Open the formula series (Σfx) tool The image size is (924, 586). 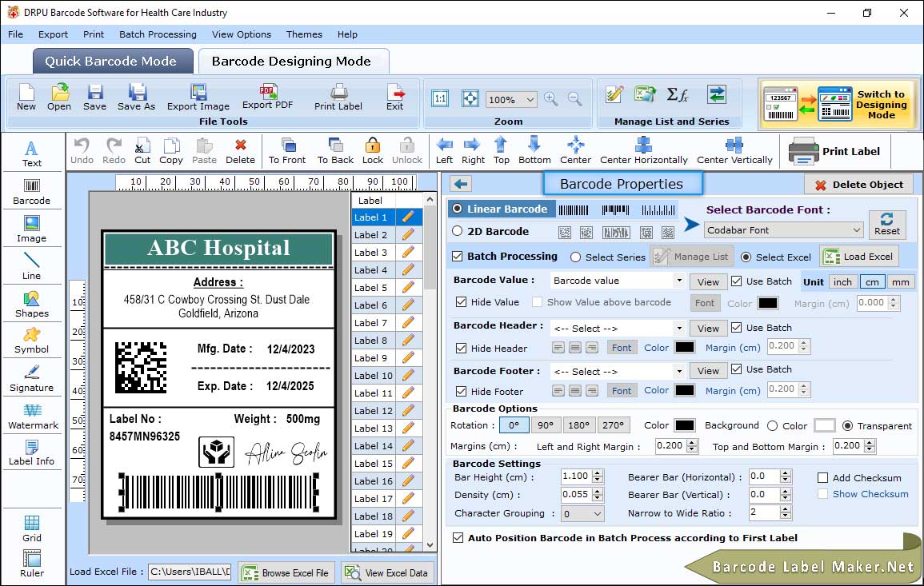(677, 94)
